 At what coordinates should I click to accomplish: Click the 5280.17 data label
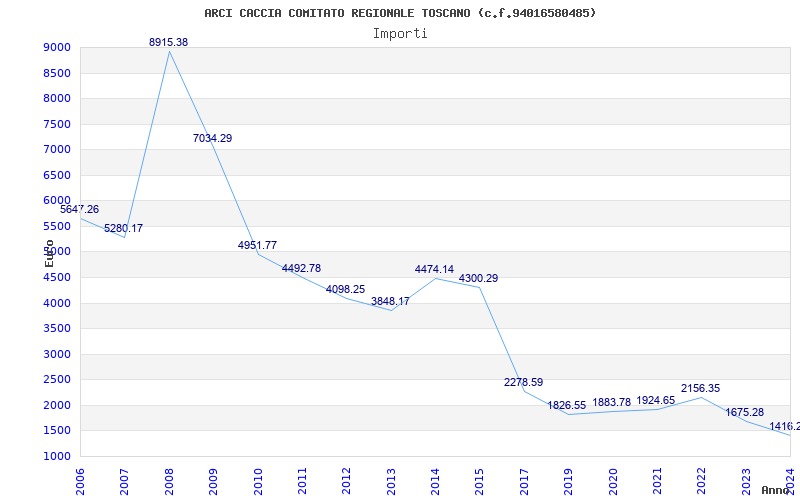(123, 228)
